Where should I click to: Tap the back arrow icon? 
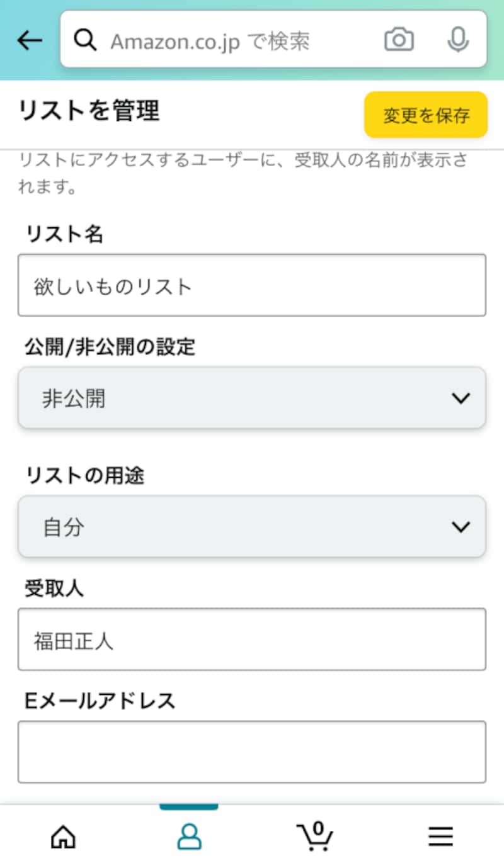click(x=30, y=40)
